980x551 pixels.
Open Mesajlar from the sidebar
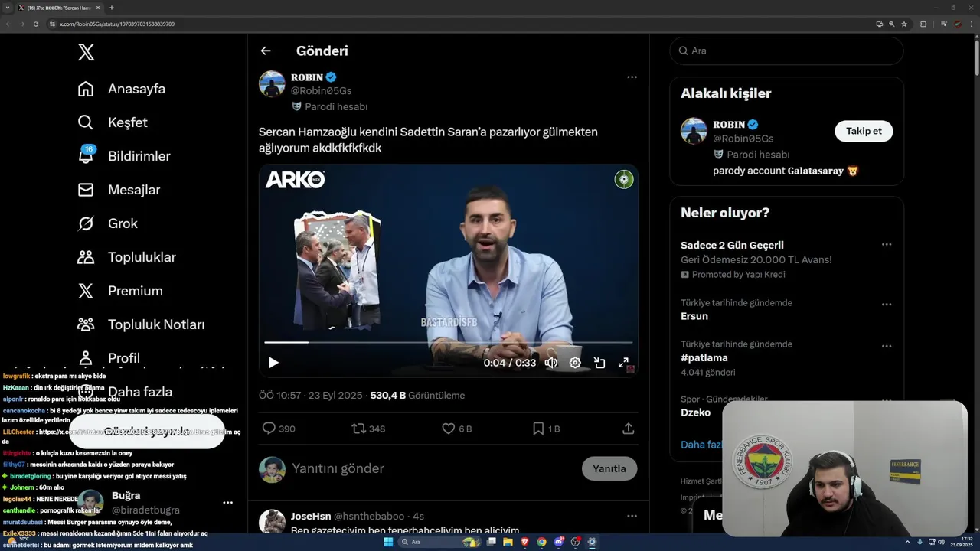point(119,190)
